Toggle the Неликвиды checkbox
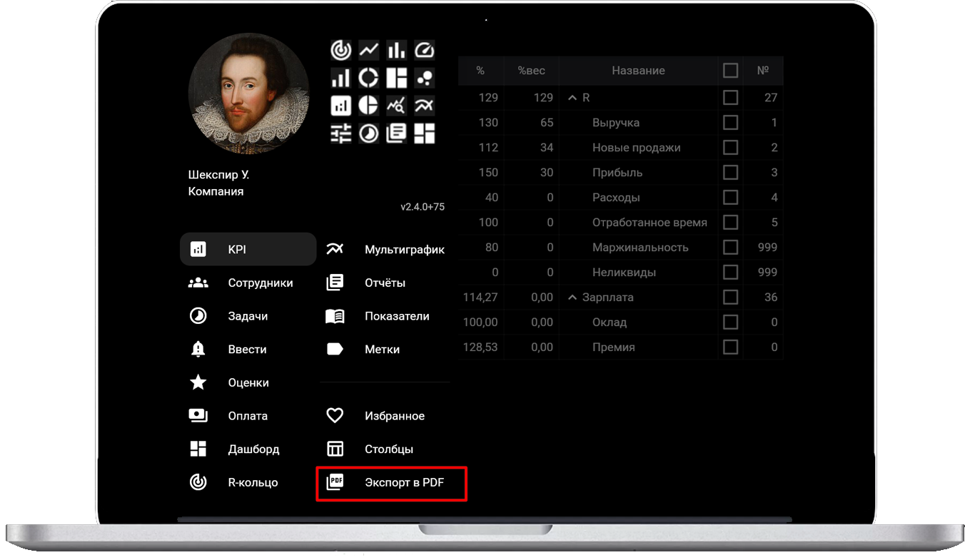Screen dimensions: 965x560 pyautogui.click(x=730, y=273)
